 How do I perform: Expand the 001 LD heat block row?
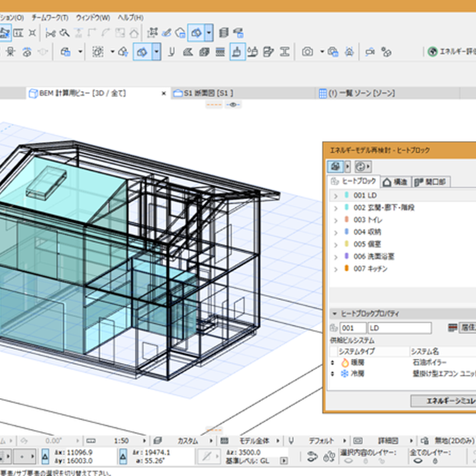tap(336, 196)
